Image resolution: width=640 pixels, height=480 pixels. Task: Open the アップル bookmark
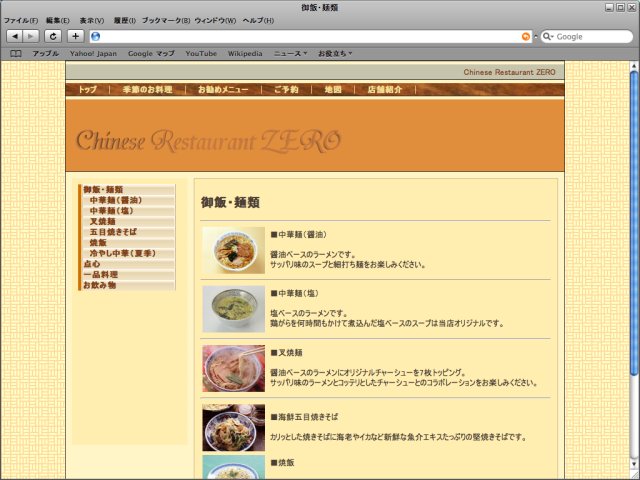(46, 53)
